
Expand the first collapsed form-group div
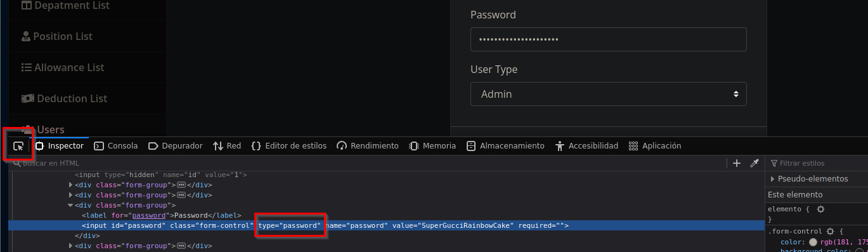tap(70, 185)
